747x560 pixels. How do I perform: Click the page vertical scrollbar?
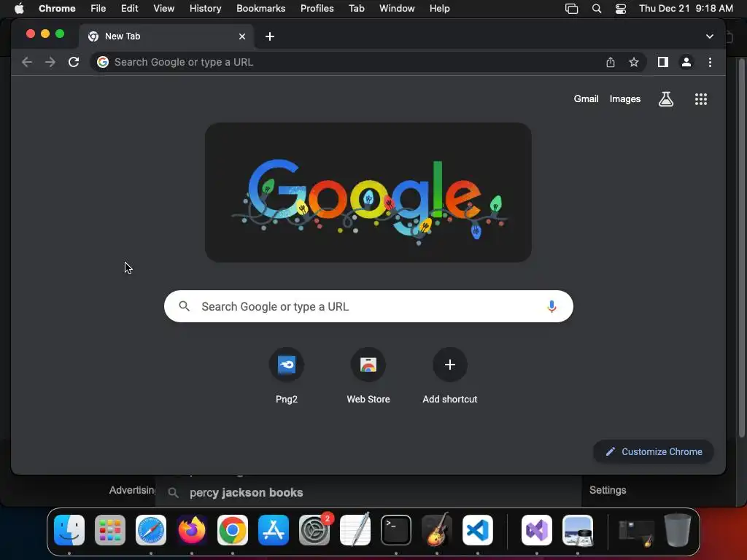click(741, 248)
